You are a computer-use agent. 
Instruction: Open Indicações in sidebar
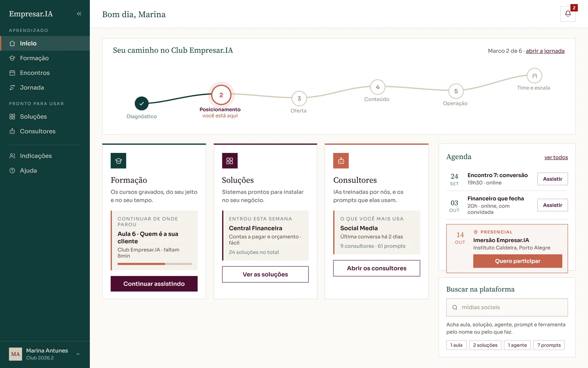pos(45,156)
